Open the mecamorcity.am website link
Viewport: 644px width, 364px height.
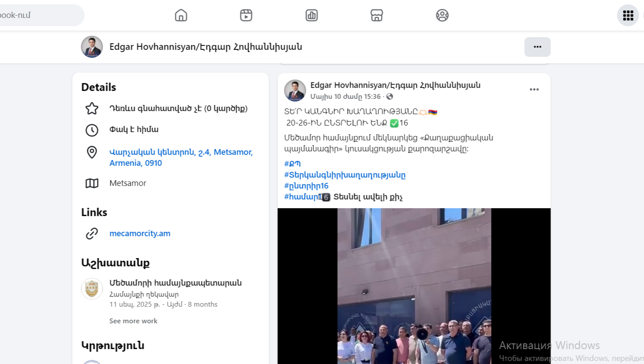tap(140, 233)
